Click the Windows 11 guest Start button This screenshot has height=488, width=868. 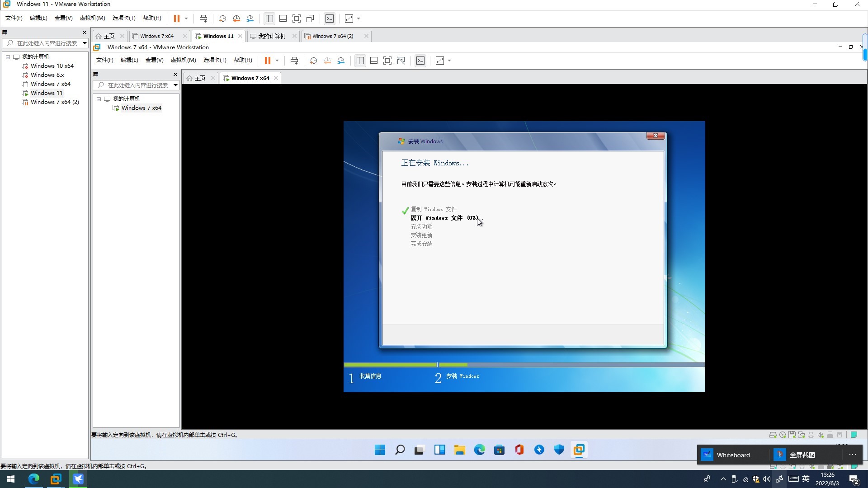tap(380, 450)
